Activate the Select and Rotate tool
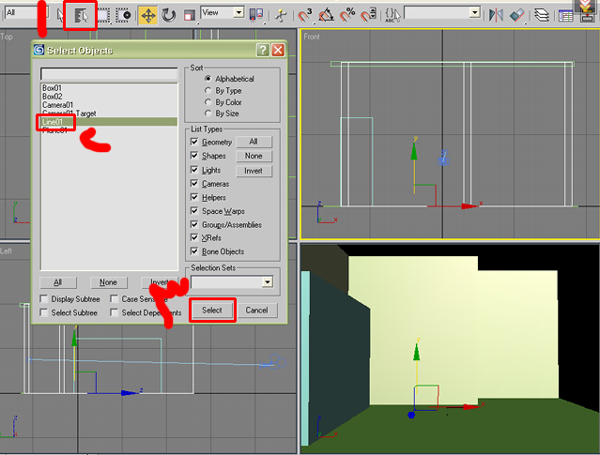The image size is (600, 455). tap(169, 15)
